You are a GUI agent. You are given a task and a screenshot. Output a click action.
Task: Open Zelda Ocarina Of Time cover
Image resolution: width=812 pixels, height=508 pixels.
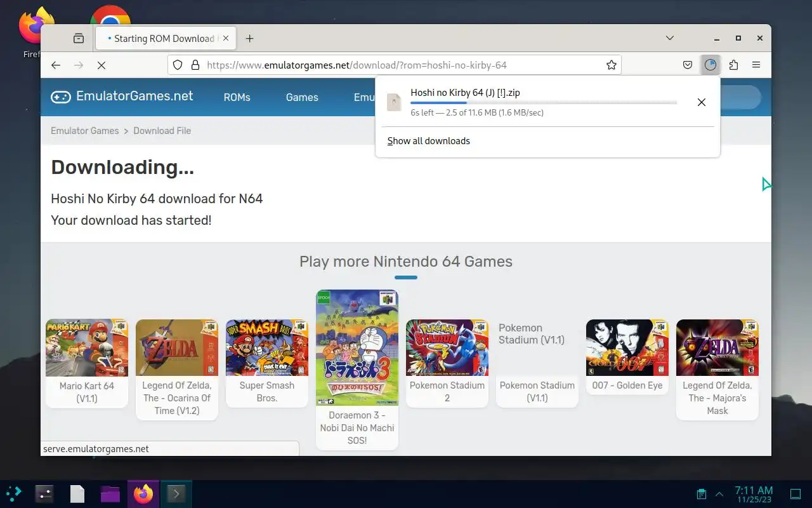(x=177, y=347)
